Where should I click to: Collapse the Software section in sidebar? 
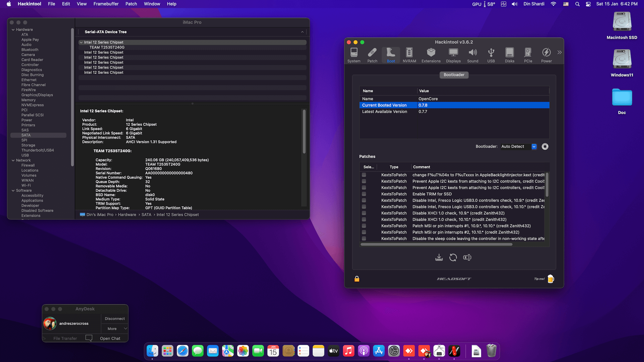point(13,190)
